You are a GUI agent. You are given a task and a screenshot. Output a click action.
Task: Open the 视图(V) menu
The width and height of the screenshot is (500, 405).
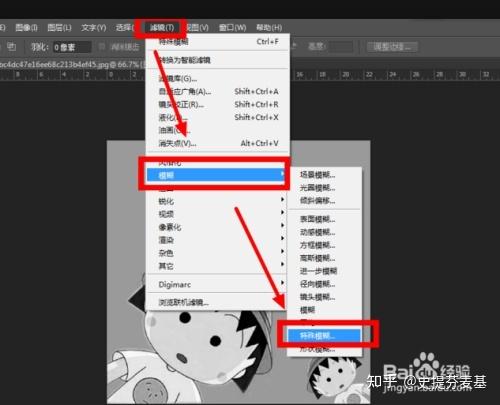point(197,28)
